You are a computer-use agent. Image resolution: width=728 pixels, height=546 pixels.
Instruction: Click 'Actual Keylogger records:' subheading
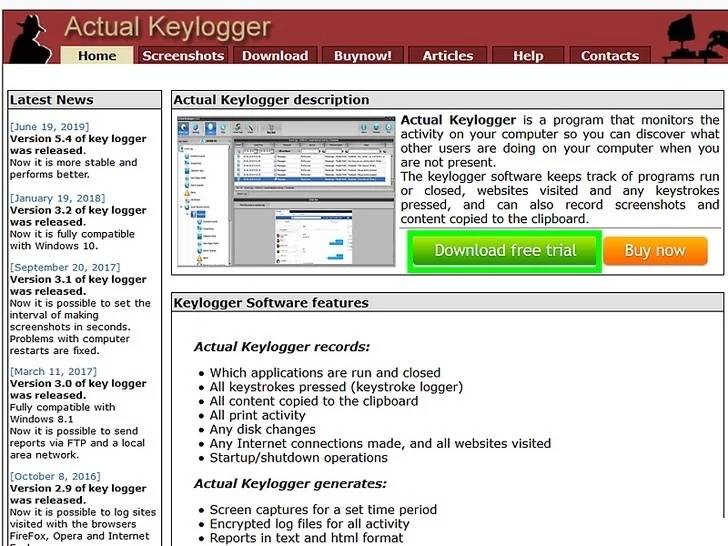pos(282,347)
